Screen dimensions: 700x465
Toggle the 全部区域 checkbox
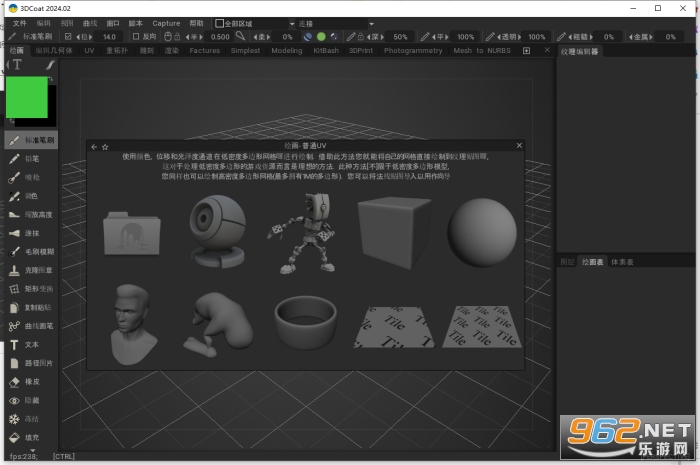219,23
